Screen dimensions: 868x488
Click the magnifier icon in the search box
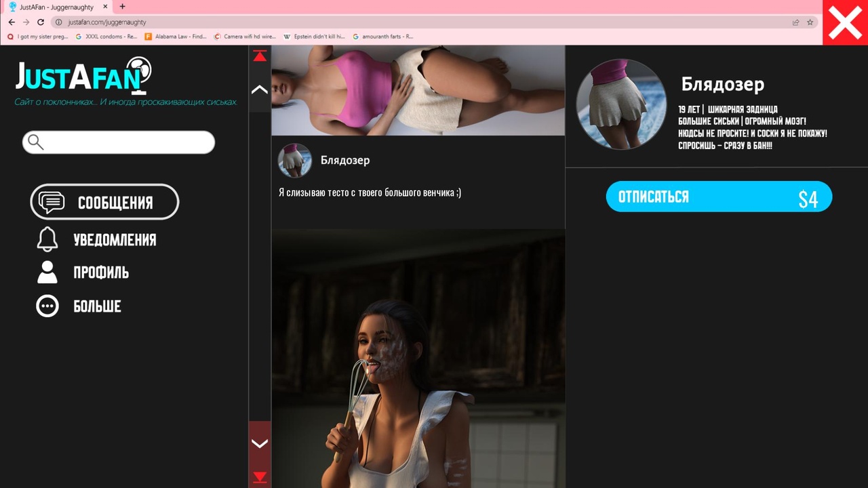click(36, 142)
